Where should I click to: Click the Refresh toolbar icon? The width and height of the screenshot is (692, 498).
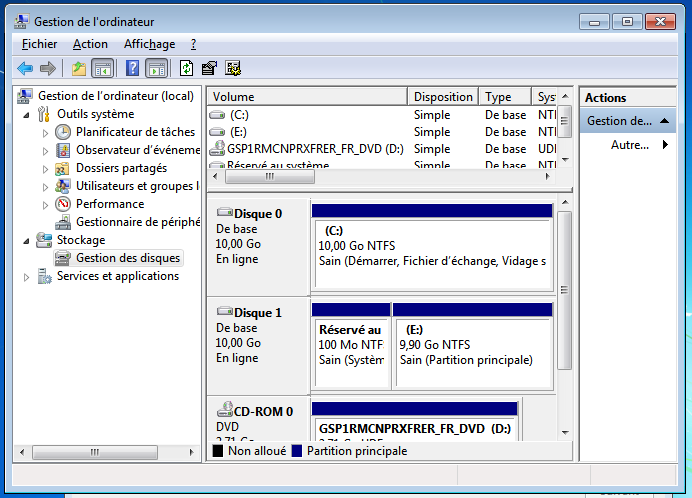point(187,68)
